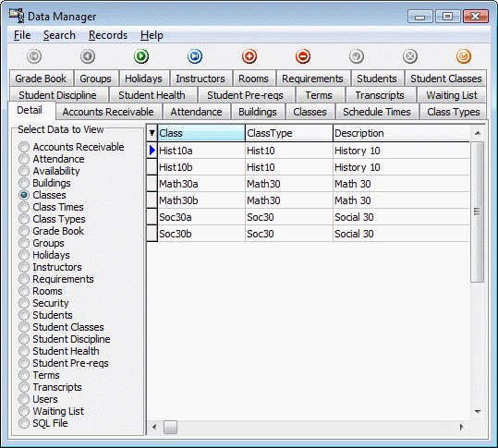This screenshot has width=498, height=448.
Task: Open the Class Types tab
Action: pos(454,112)
